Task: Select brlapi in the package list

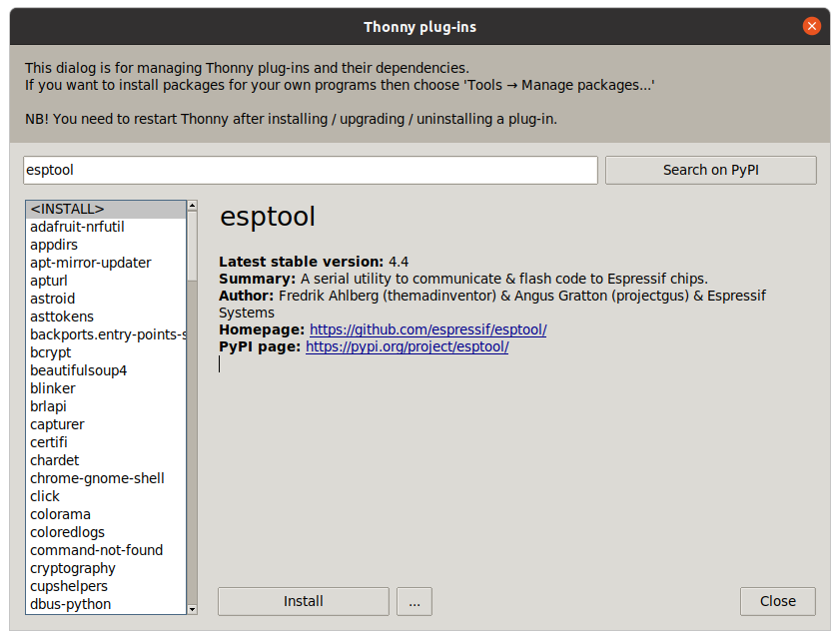Action: pyautogui.click(x=106, y=406)
